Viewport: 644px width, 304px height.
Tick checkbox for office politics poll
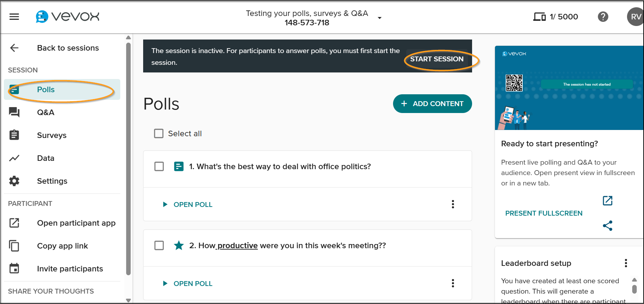[159, 166]
